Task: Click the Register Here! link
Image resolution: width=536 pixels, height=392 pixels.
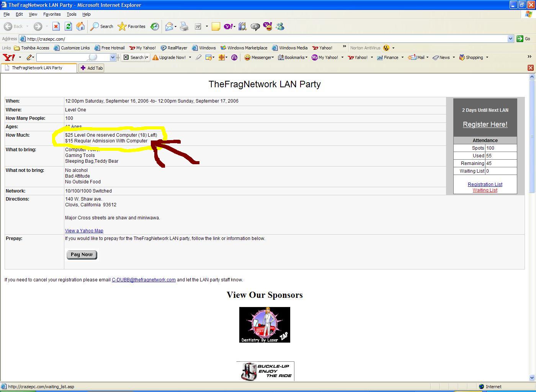Action: 485,124
